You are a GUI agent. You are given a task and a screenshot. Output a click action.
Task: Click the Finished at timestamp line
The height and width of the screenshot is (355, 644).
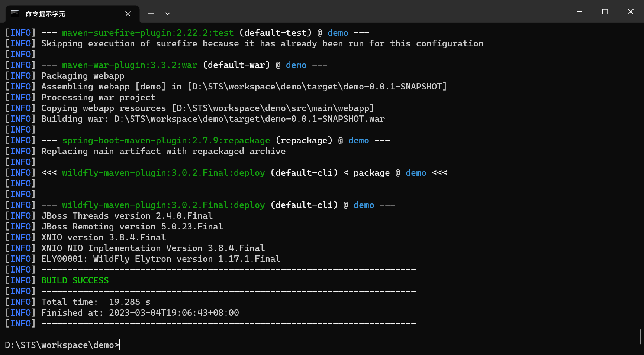(140, 313)
